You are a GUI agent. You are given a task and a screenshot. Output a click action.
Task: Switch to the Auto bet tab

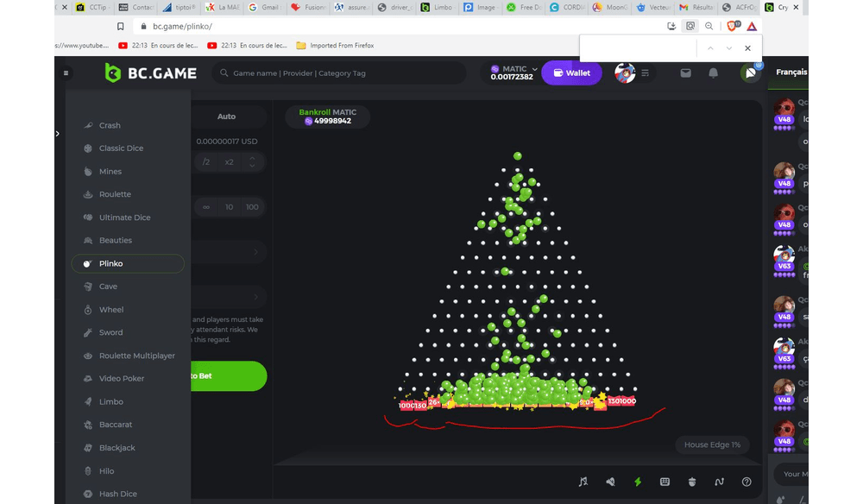point(226,117)
